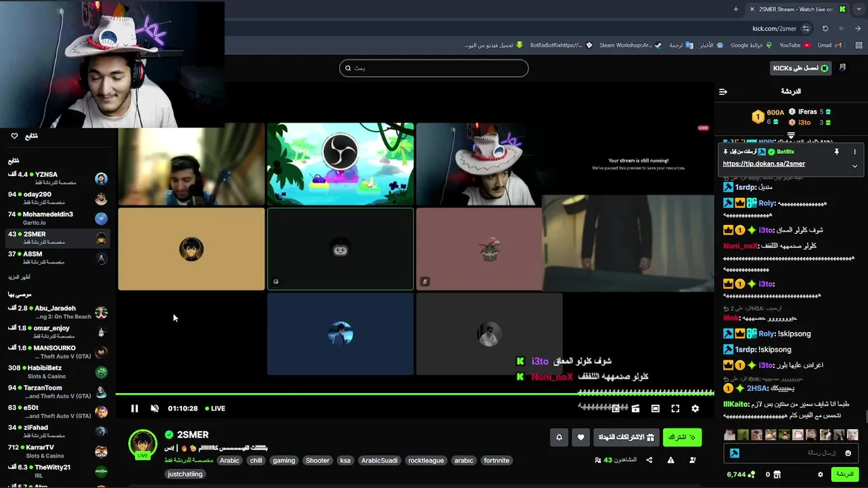Open the Steam Workshop bookmark
Image resolution: width=868 pixels, height=488 pixels.
click(630, 45)
